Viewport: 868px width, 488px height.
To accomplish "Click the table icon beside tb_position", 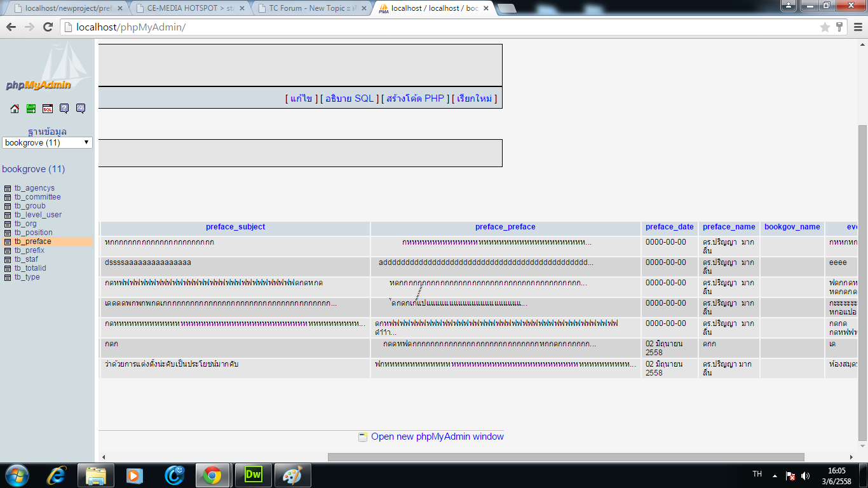I will [x=8, y=233].
